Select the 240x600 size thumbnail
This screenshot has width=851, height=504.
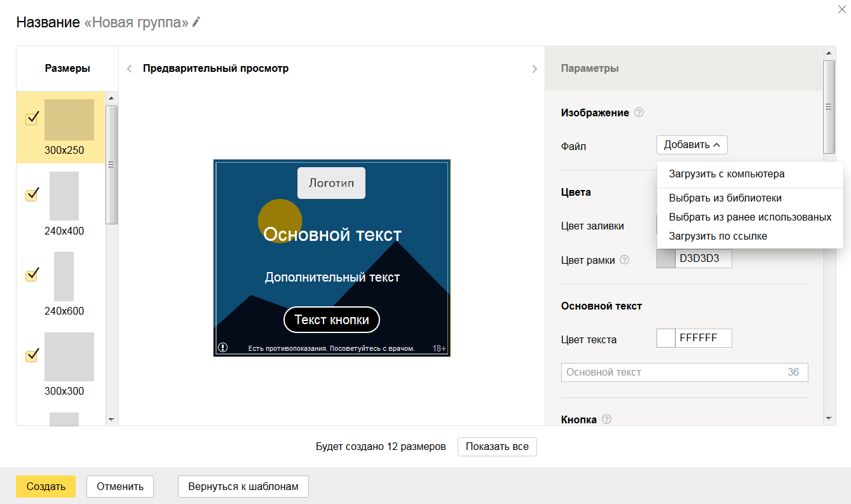(x=64, y=276)
